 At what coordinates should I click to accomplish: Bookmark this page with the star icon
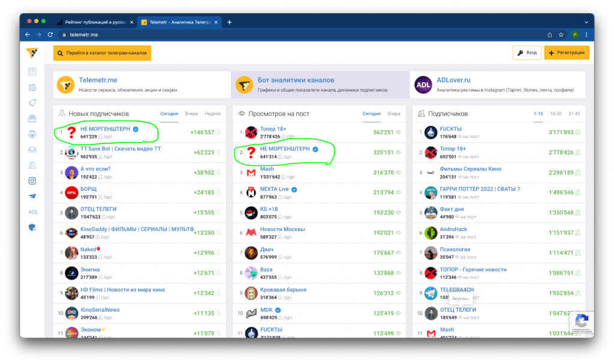(x=561, y=35)
